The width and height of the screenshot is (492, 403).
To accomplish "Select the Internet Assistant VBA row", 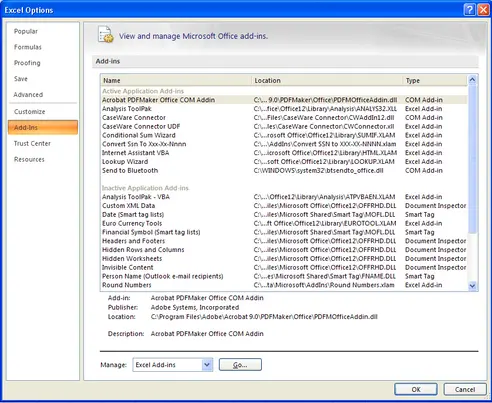I will pos(284,153).
